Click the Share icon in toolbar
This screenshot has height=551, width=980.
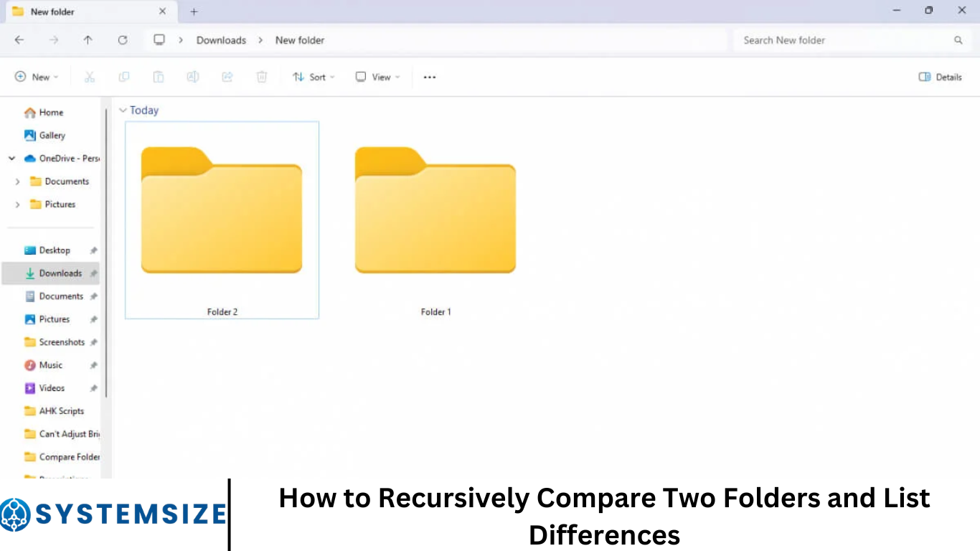(227, 77)
